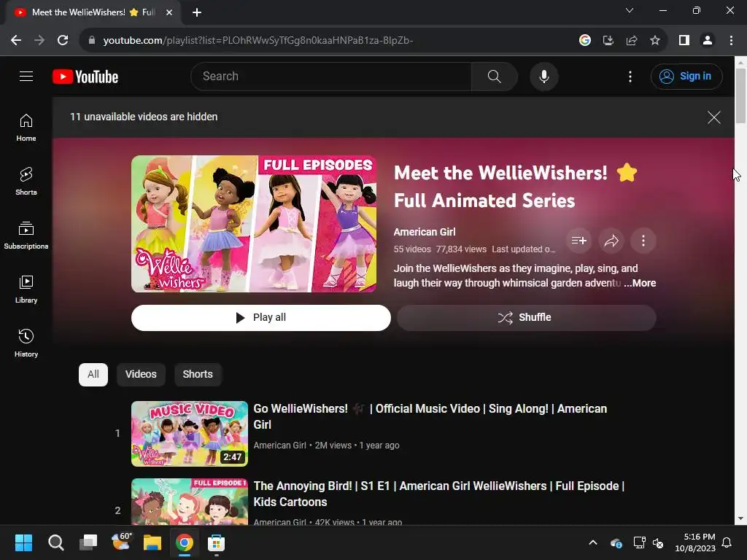This screenshot has height=560, width=747.
Task: Install app icon in address bar
Action: pyautogui.click(x=608, y=41)
